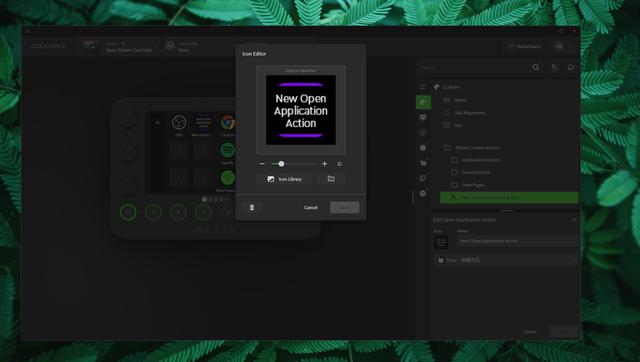Click the Name field in action editor
This screenshot has height=362, width=640.
pyautogui.click(x=517, y=241)
